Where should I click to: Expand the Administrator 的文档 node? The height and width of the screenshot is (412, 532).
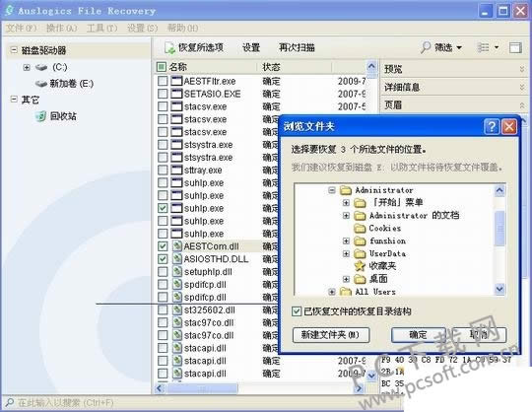pos(346,216)
